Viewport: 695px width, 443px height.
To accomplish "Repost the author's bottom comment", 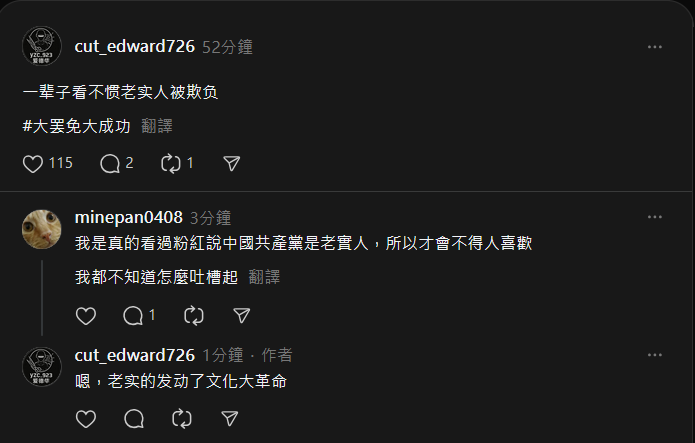I will pos(182,419).
